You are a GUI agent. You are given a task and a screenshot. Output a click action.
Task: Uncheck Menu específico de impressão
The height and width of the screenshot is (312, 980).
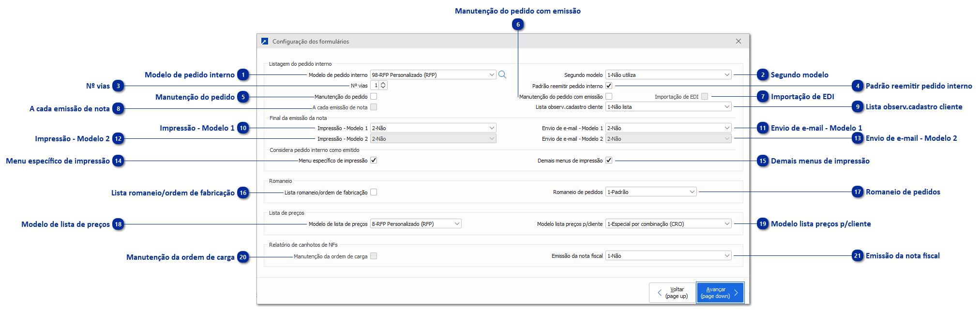click(x=374, y=160)
